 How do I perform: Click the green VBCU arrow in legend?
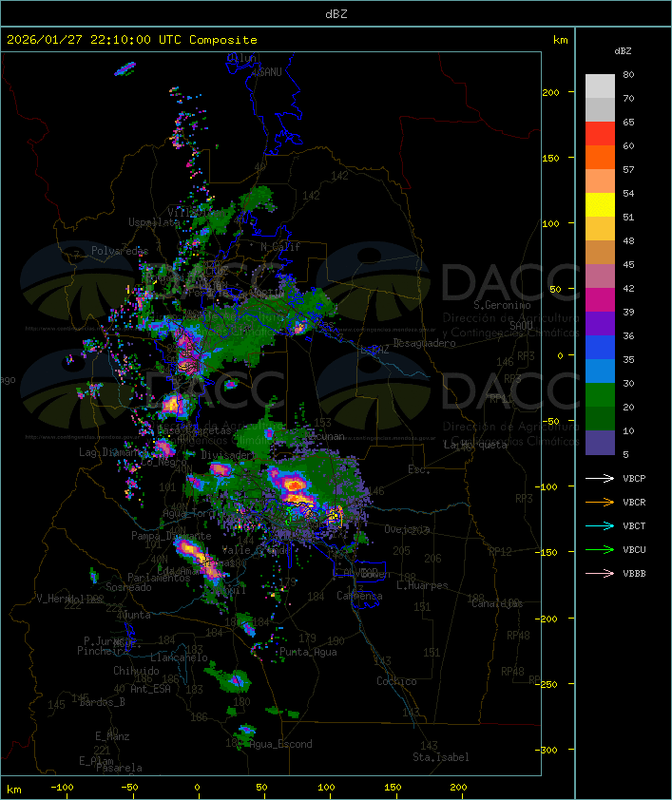pyautogui.click(x=600, y=549)
